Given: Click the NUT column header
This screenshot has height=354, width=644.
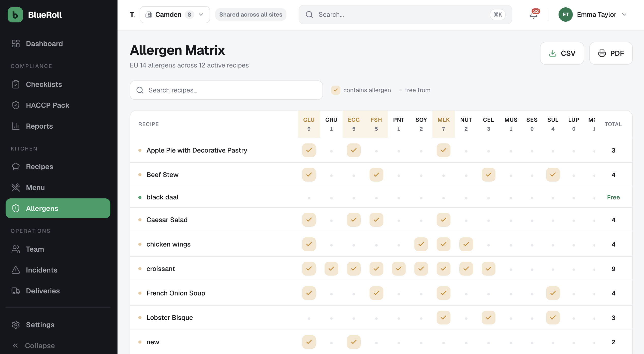Looking at the screenshot, I should (466, 124).
